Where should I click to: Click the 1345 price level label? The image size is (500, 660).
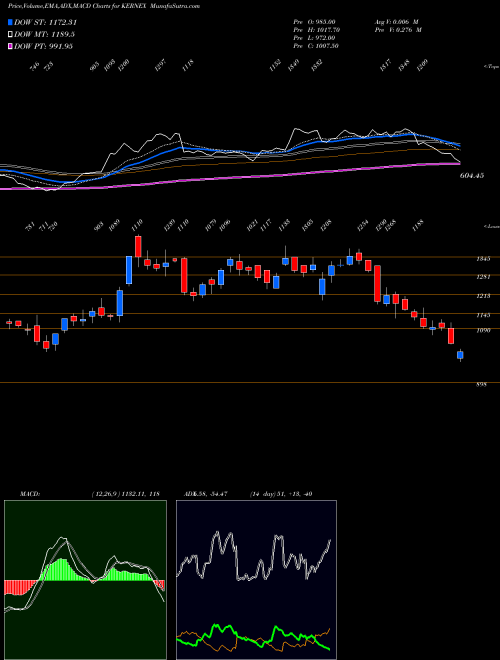[483, 259]
